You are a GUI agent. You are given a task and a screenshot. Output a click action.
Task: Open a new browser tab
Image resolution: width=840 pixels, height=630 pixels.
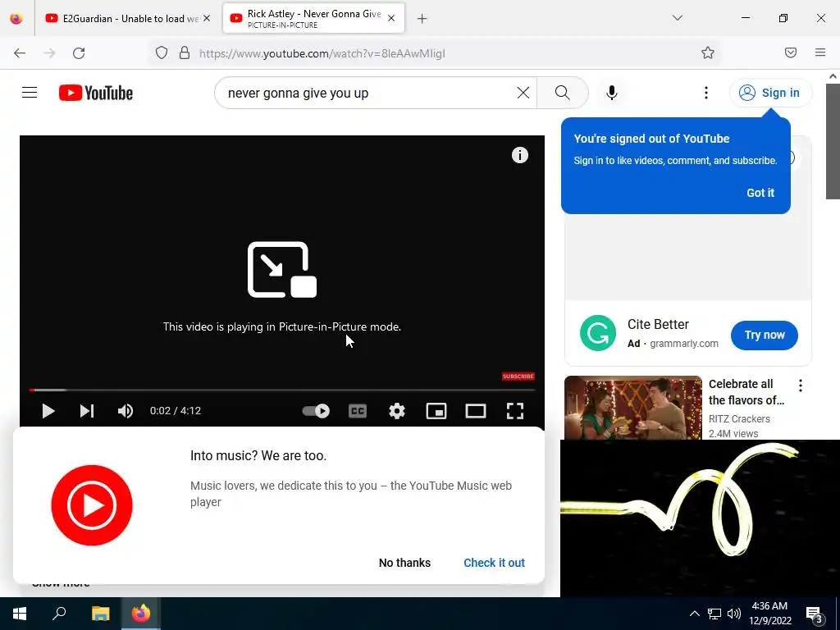coord(422,19)
